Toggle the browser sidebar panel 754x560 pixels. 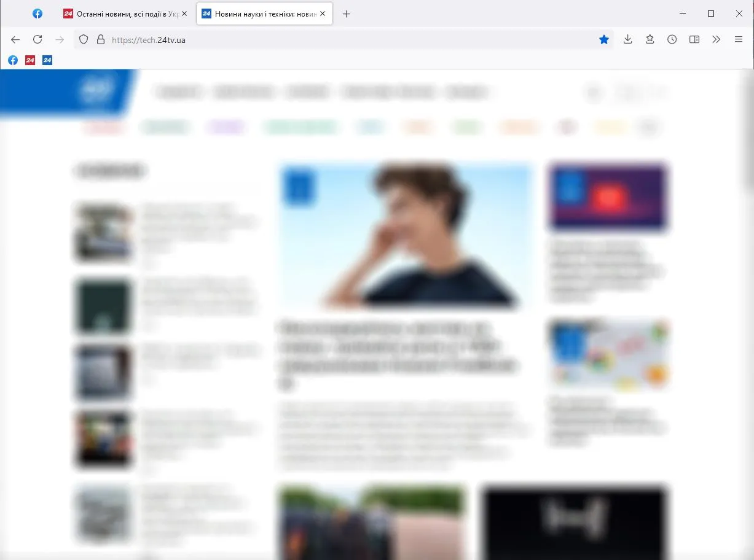click(694, 39)
